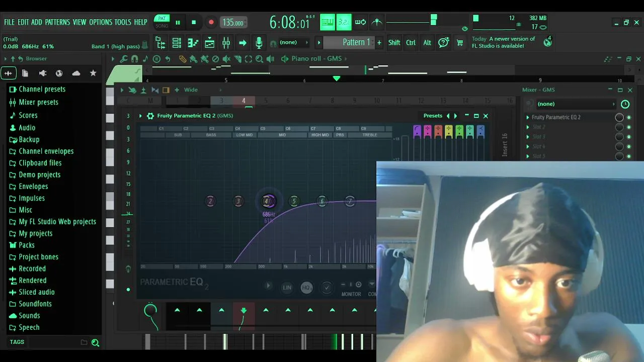Open the help question bubble icon

point(443,43)
